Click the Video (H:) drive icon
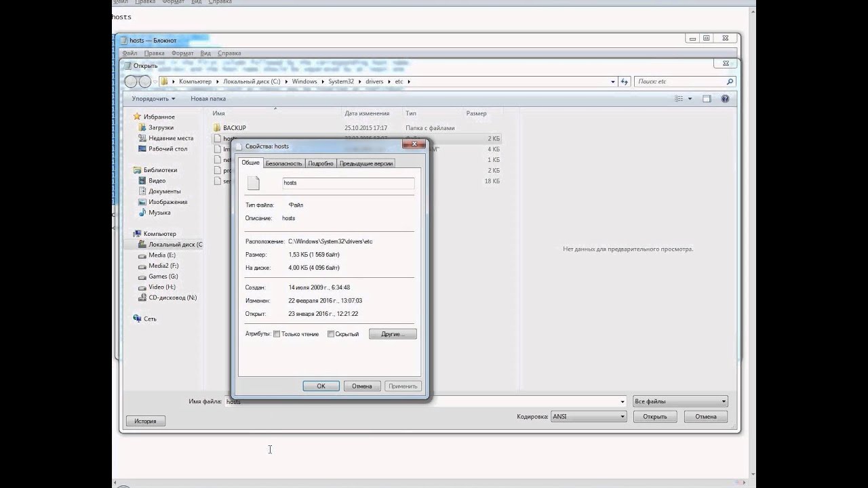This screenshot has width=868, height=488. coord(142,287)
